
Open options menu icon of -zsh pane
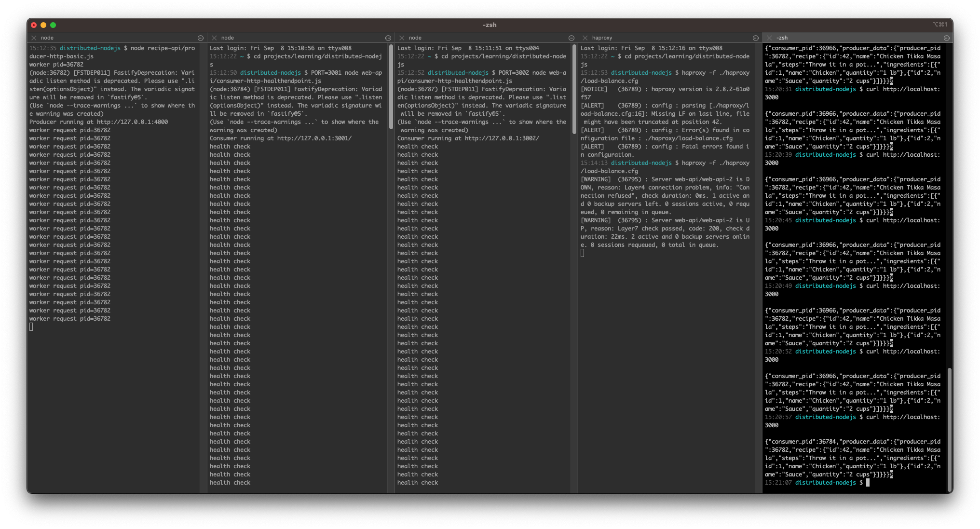pos(947,38)
